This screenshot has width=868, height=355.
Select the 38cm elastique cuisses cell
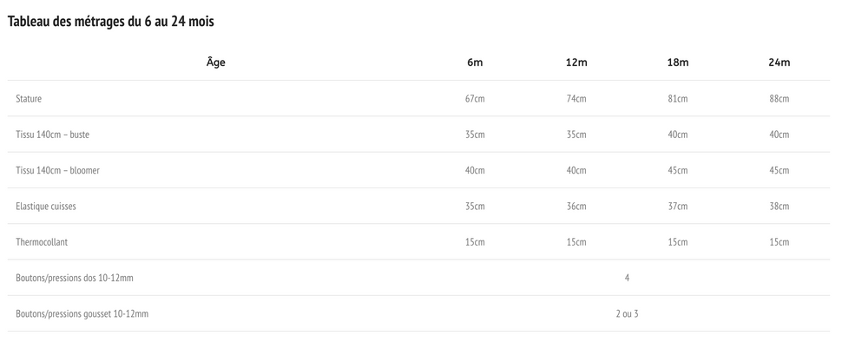779,206
